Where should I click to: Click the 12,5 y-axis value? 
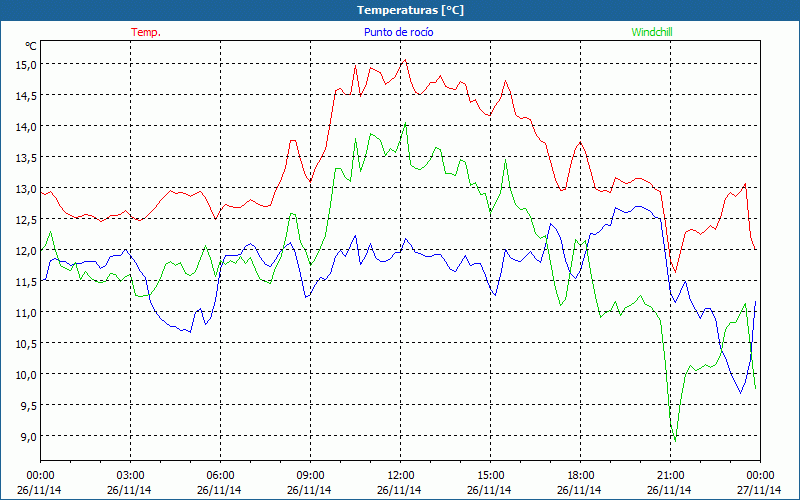pos(26,219)
